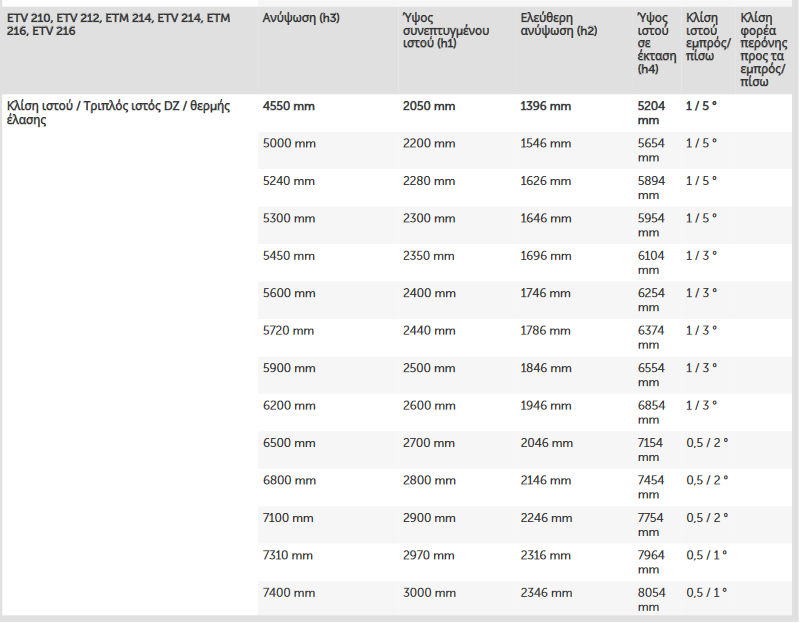Click the 5240 mm lift height cell
Image resolution: width=800 pixels, height=623 pixels.
tap(289, 181)
